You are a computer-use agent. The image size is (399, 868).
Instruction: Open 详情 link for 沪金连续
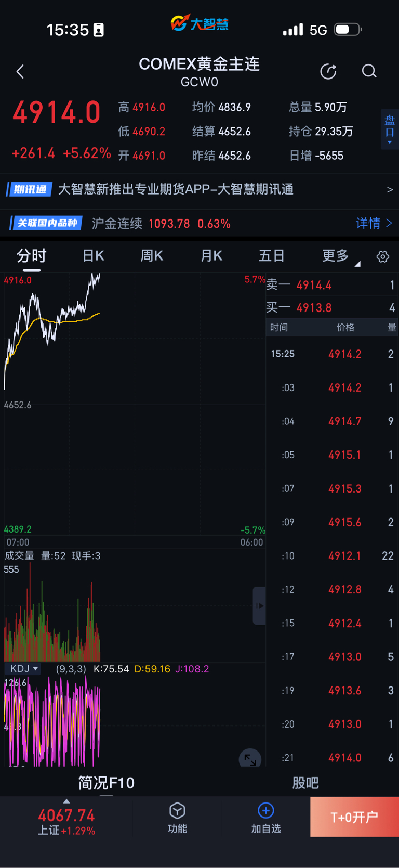click(374, 224)
